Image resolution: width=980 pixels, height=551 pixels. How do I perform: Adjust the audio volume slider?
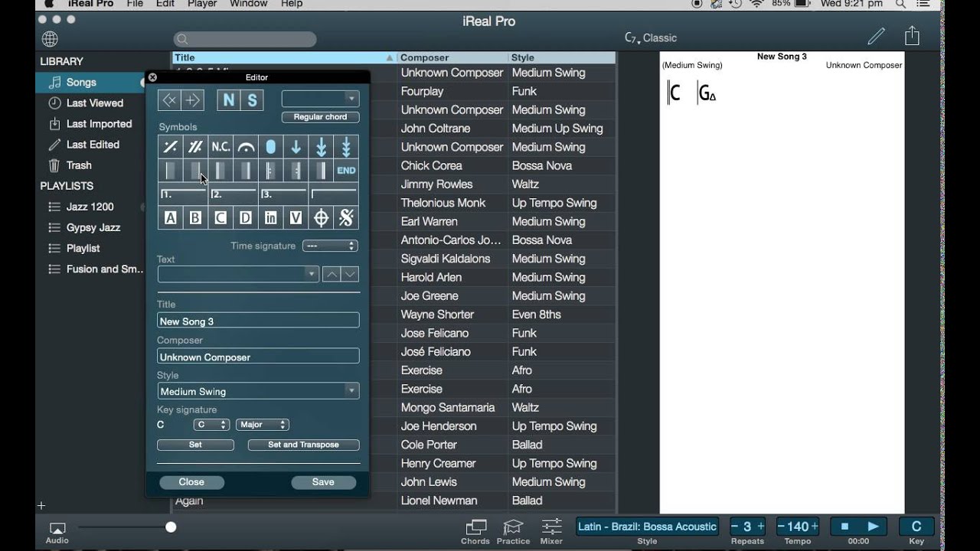(x=171, y=527)
